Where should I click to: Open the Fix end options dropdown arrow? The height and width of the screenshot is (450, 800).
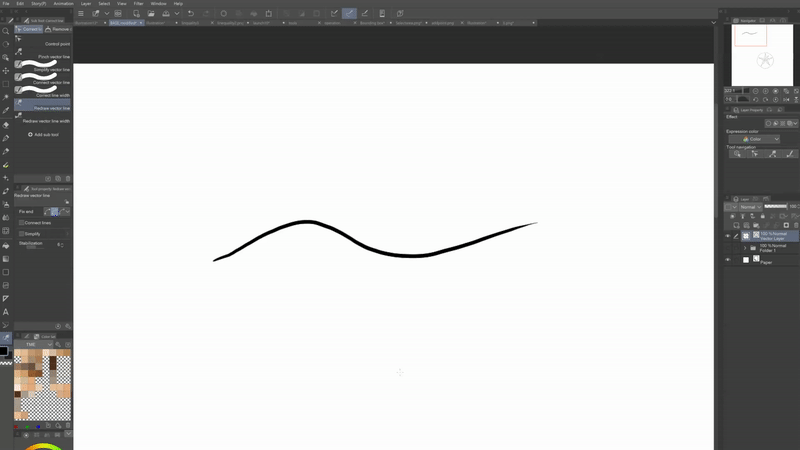[68, 211]
